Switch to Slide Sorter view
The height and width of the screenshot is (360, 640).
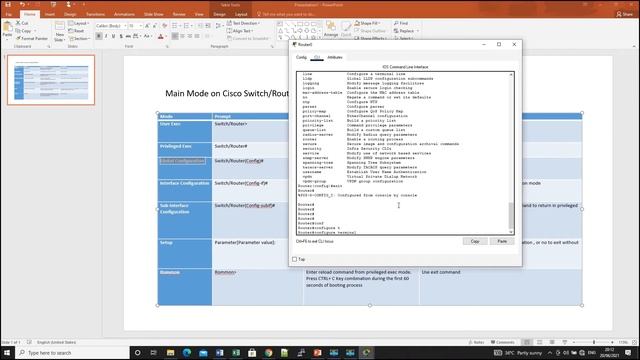click(x=540, y=342)
